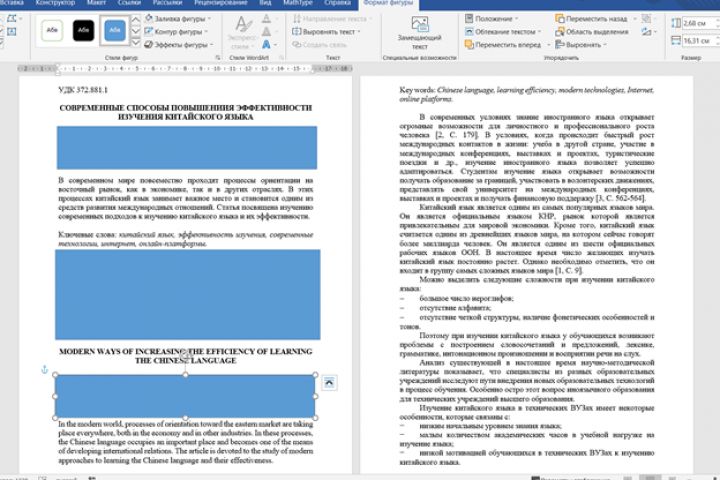Click the Key words line on second page
720x480 pixels.
pos(526,94)
